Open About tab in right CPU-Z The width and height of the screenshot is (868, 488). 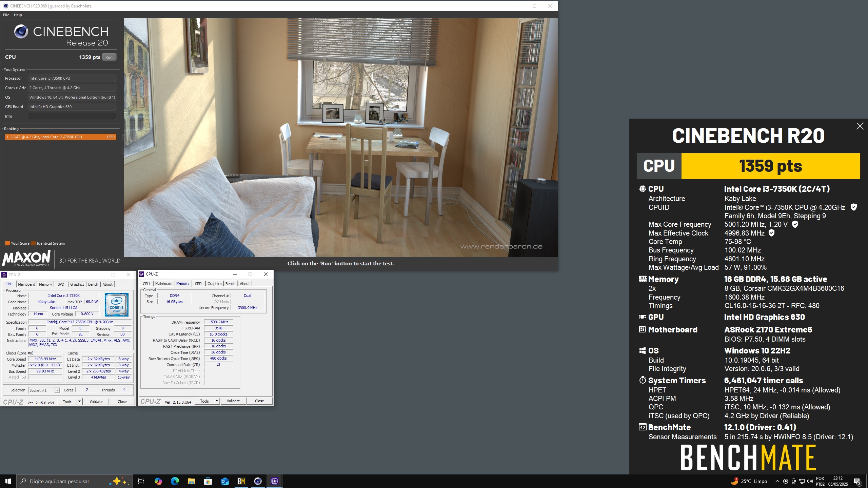point(245,284)
